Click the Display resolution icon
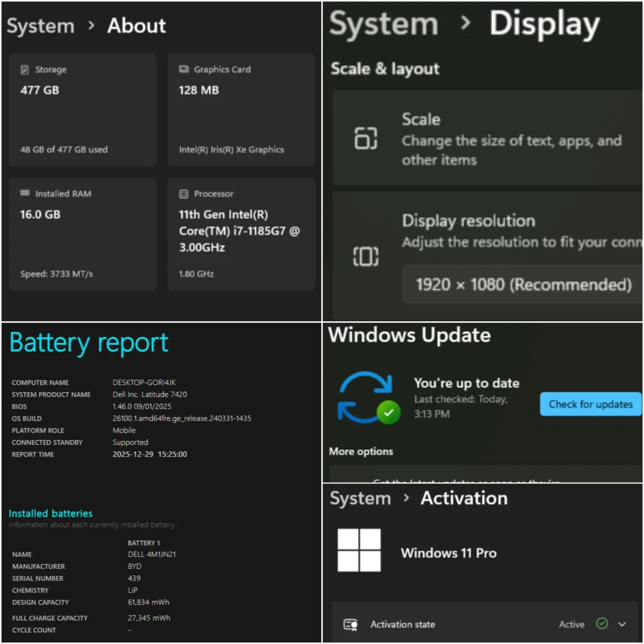This screenshot has height=644, width=644. 365,256
